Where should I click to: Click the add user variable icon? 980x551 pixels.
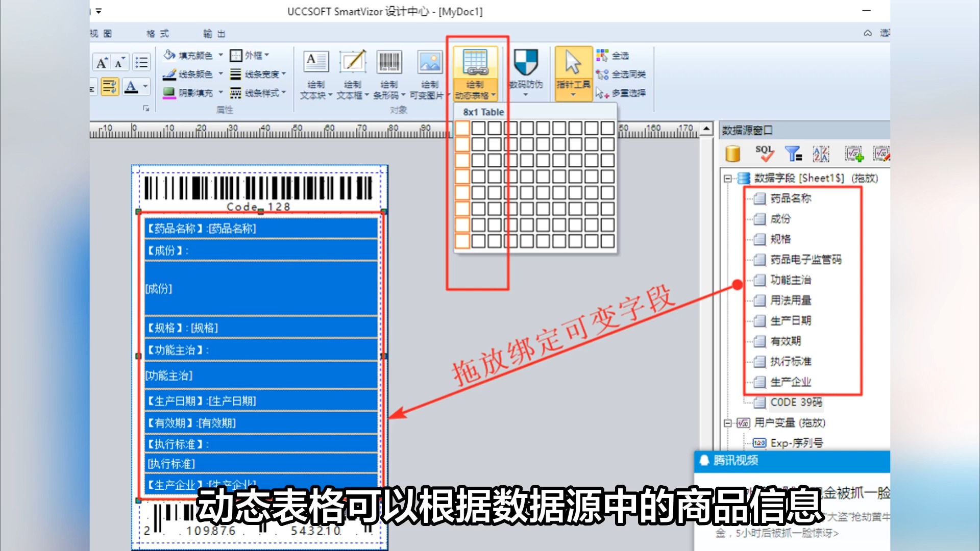click(854, 154)
